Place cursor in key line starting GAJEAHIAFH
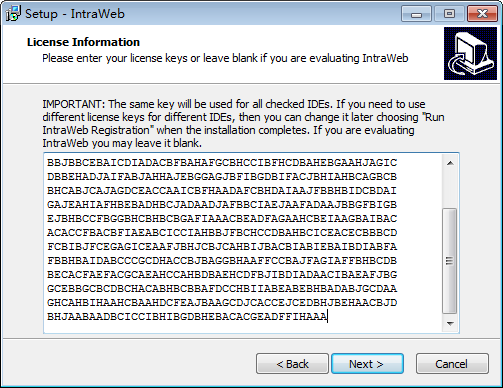 (x=222, y=205)
